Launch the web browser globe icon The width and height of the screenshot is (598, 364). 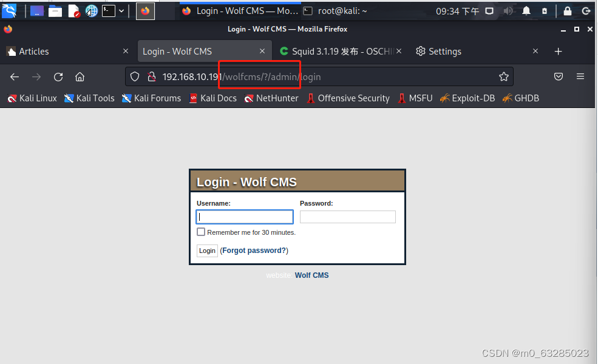(91, 11)
